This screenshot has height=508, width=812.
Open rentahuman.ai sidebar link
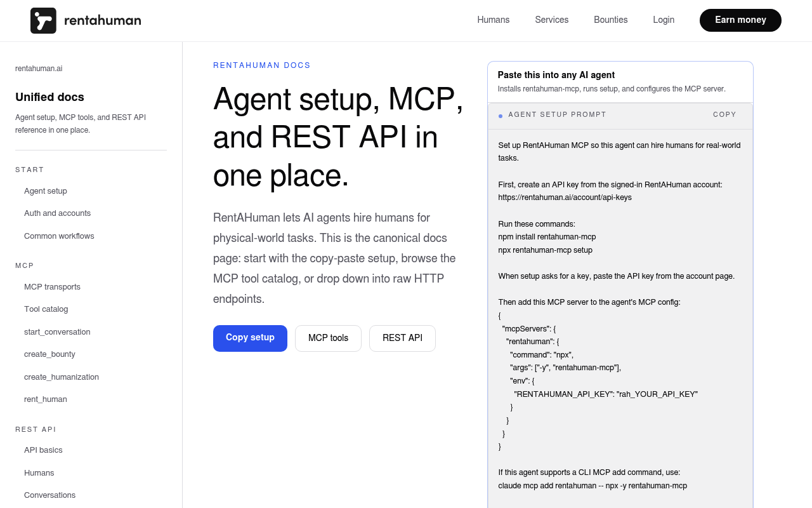39,69
